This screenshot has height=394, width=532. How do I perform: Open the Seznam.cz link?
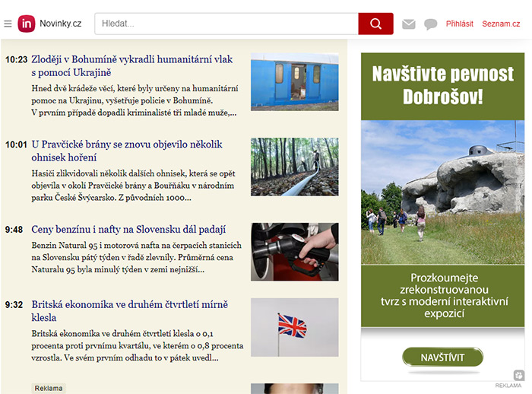[x=501, y=24]
